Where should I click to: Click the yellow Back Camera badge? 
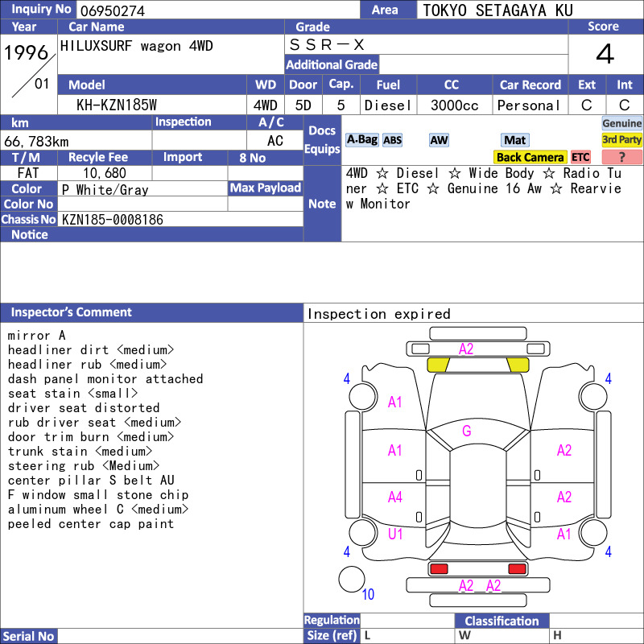point(530,157)
